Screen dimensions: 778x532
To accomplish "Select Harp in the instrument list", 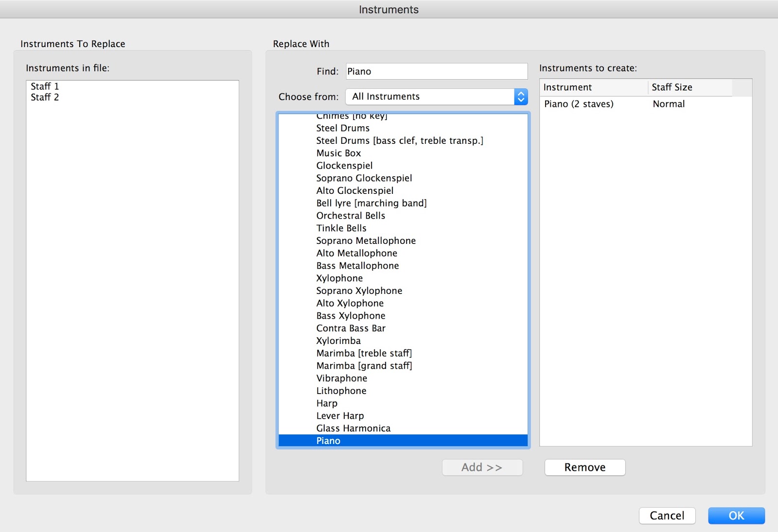I will 327,403.
